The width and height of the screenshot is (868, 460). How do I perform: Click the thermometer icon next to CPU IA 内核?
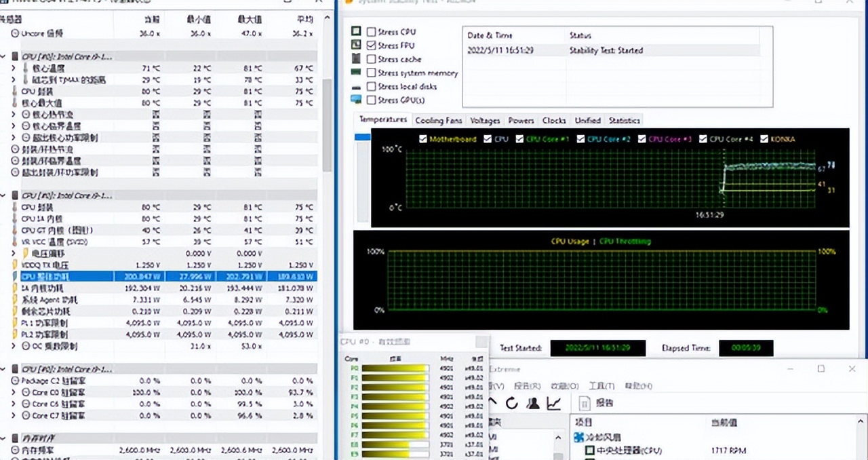(14, 219)
